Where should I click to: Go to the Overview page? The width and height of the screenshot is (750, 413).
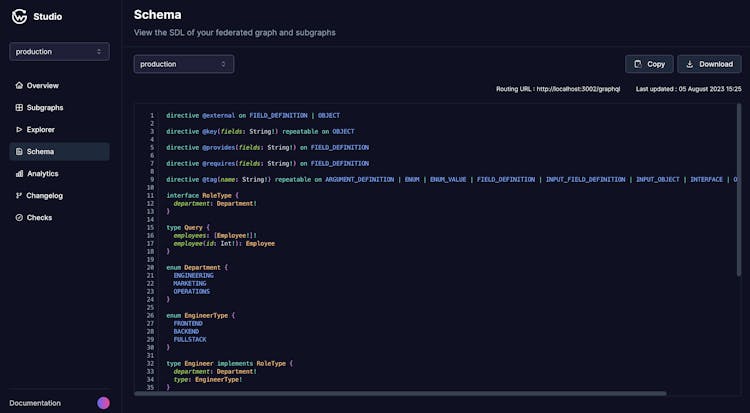[x=42, y=86]
